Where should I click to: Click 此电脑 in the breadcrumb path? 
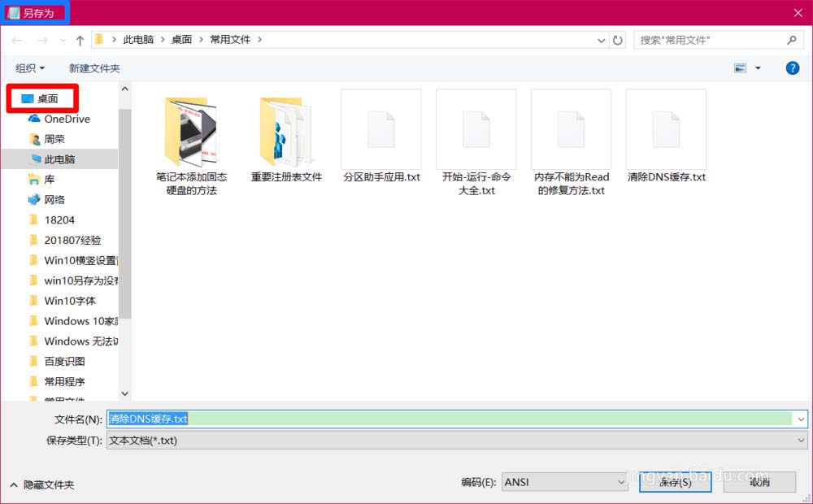click(x=139, y=39)
